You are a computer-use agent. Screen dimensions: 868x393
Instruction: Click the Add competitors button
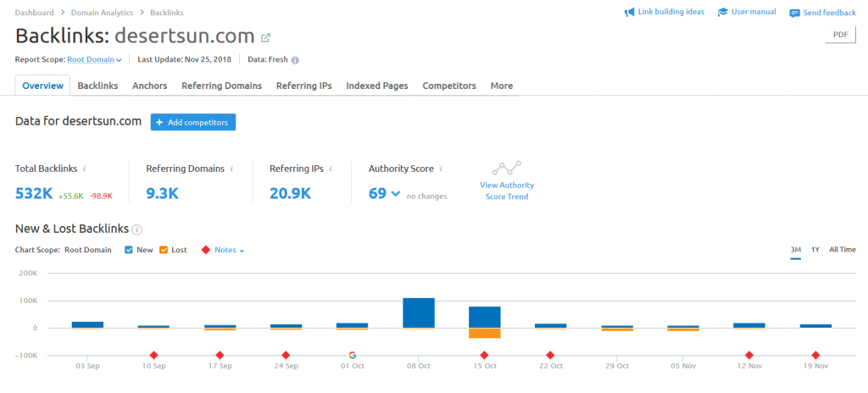click(x=193, y=122)
